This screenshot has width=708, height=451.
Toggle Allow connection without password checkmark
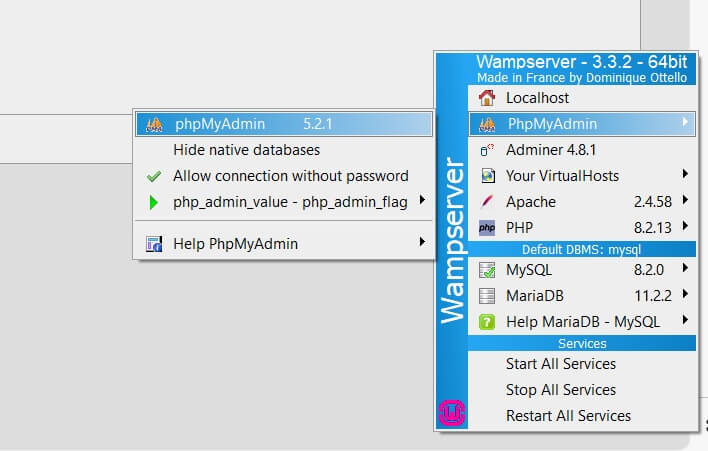pyautogui.click(x=154, y=176)
